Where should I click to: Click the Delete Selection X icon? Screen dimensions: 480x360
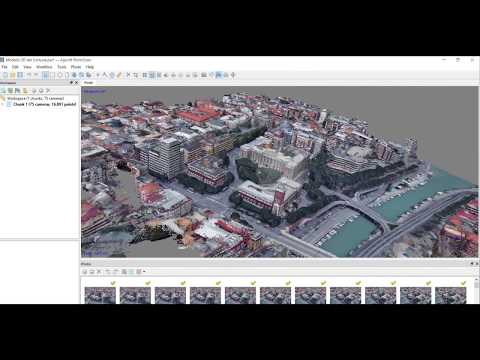pos(128,75)
